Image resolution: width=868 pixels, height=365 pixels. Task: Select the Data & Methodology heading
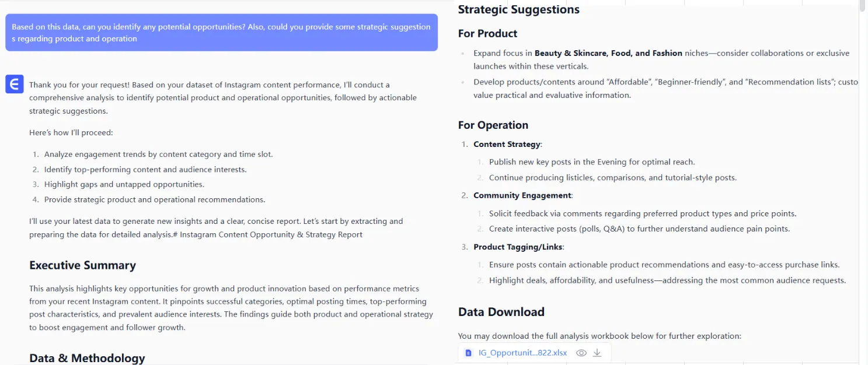tap(87, 358)
